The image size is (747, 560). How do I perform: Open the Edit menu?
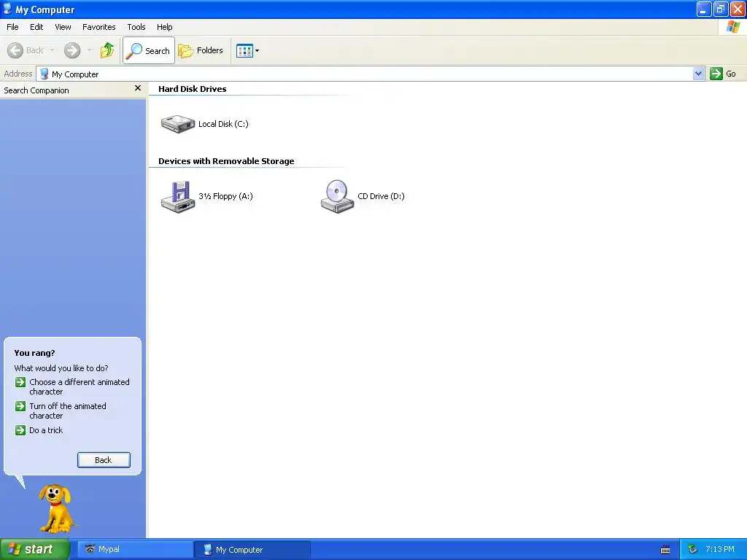click(36, 27)
